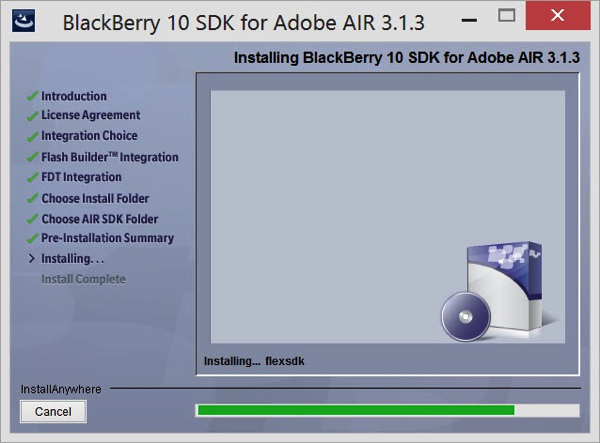Close the installer window

558,15
